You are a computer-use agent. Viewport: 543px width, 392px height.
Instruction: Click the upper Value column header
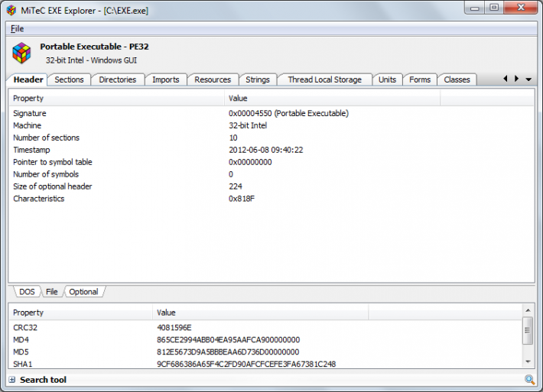(x=333, y=99)
